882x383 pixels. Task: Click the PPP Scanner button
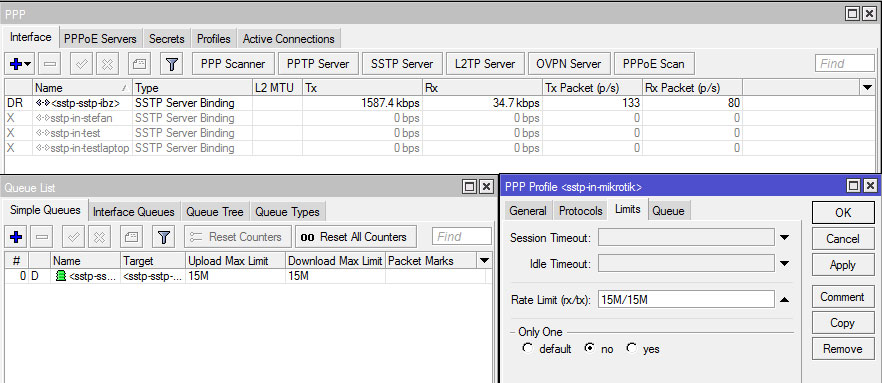coord(232,64)
